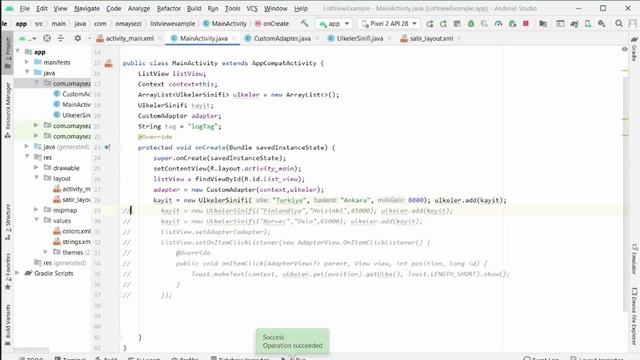
Task: Expand Gradle Scripts node
Action: click(x=17, y=273)
